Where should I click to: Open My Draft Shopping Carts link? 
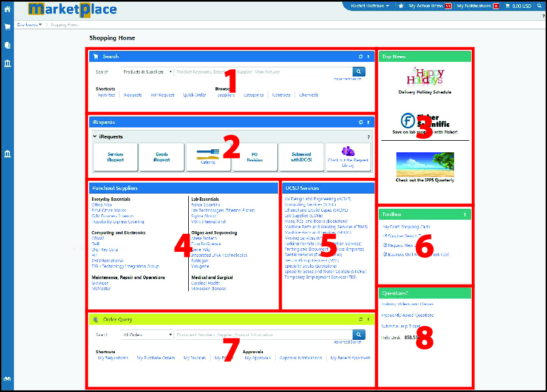407,227
